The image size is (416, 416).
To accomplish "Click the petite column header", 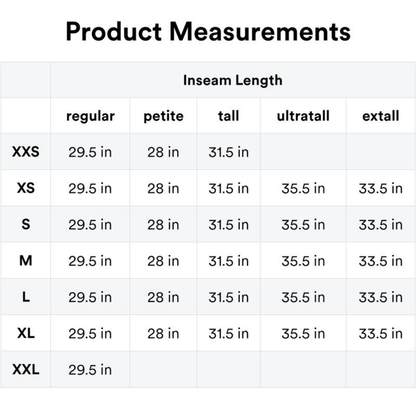I will (163, 116).
